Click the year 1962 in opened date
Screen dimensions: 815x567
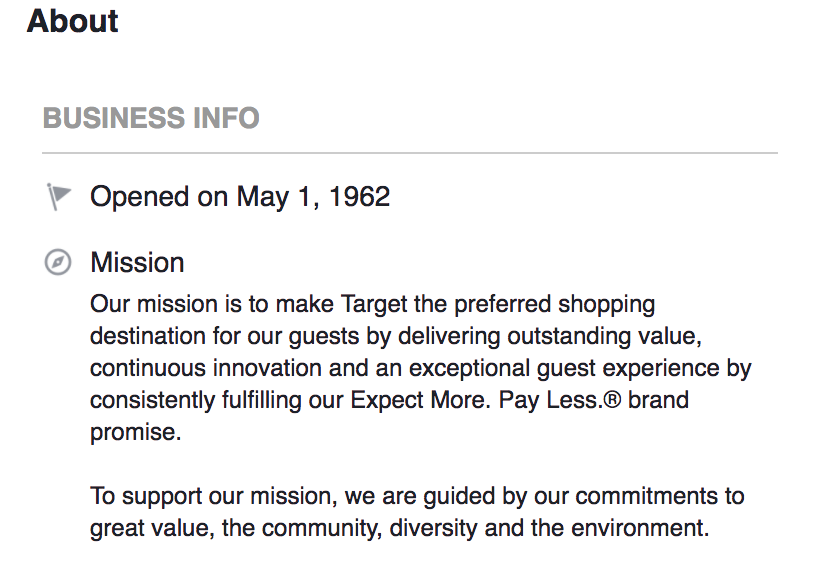360,197
